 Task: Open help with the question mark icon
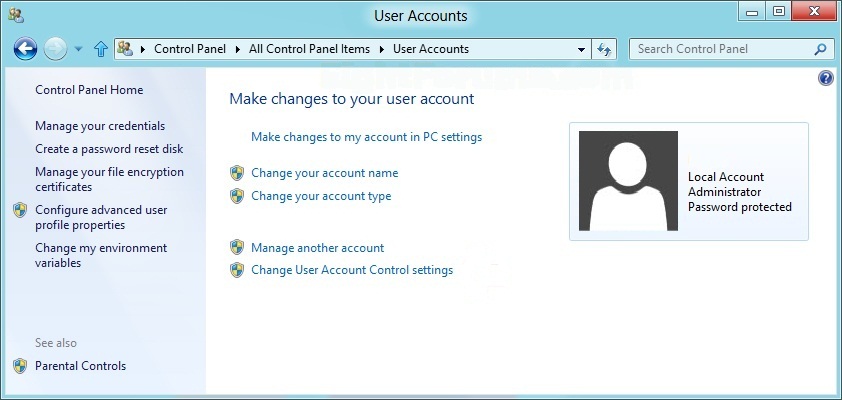pyautogui.click(x=825, y=79)
